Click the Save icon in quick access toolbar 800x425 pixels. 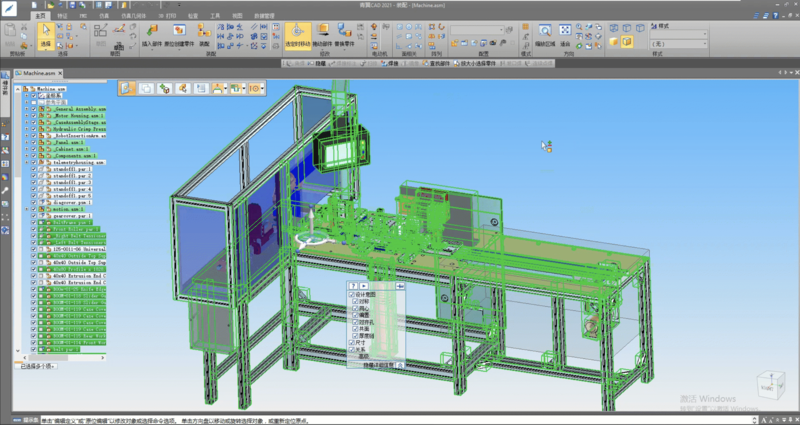pos(72,5)
